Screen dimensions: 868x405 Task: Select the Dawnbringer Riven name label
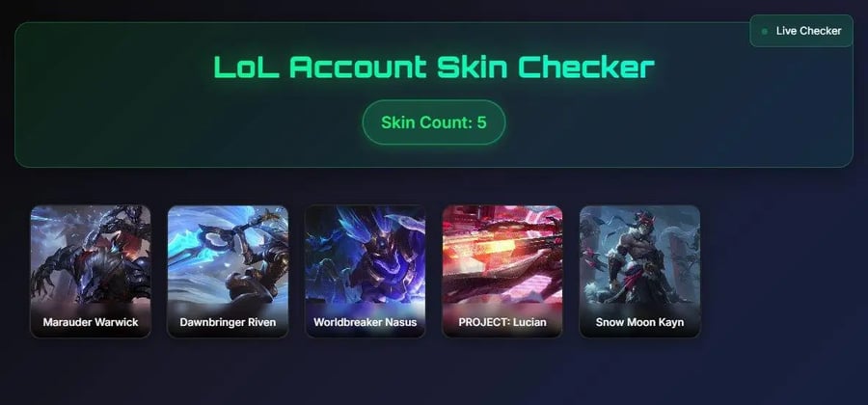click(228, 322)
